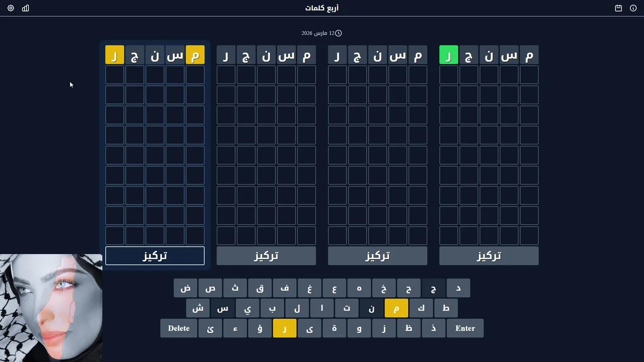Open the settings gear icon

pyautogui.click(x=11, y=8)
